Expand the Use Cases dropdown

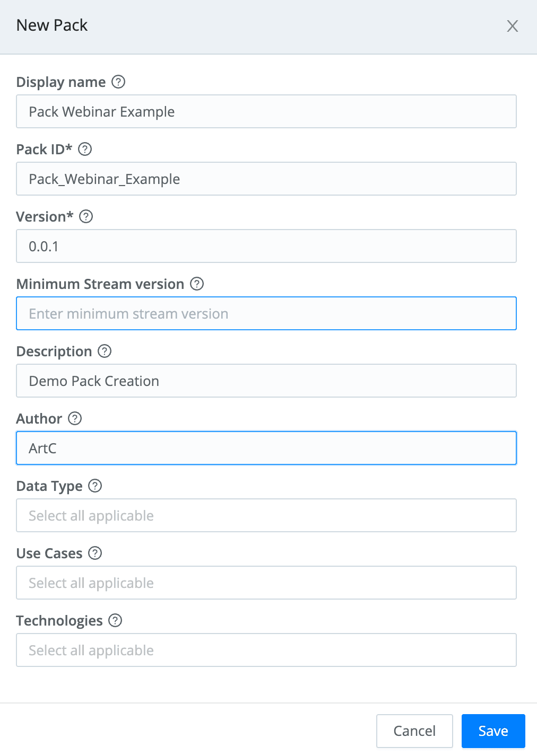[x=266, y=583]
